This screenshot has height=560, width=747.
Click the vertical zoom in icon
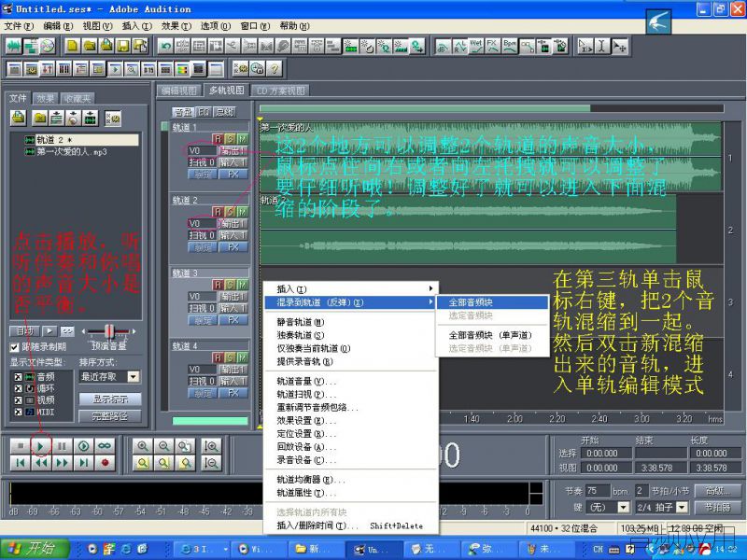(x=211, y=446)
